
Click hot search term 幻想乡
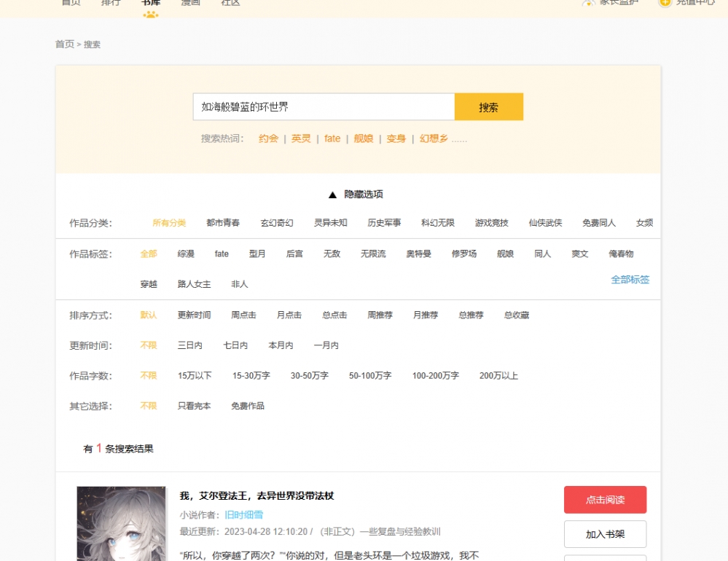434,138
